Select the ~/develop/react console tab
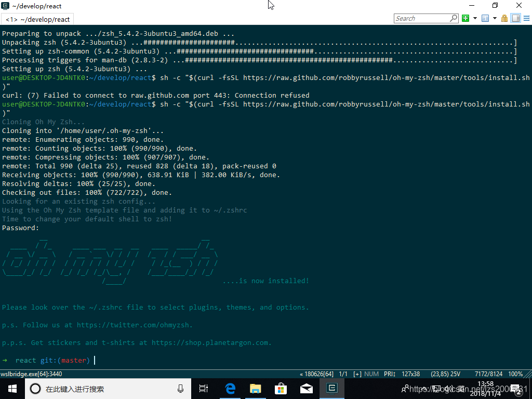 point(37,19)
